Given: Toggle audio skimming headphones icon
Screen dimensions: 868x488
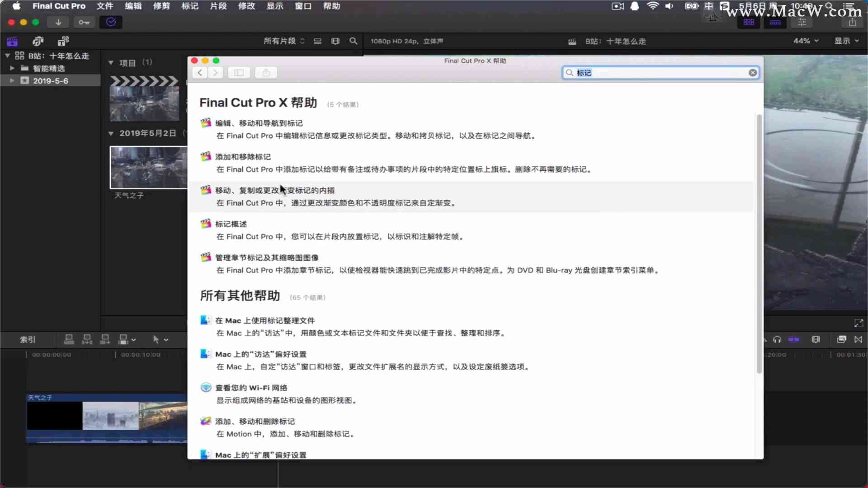Looking at the screenshot, I should [x=777, y=339].
